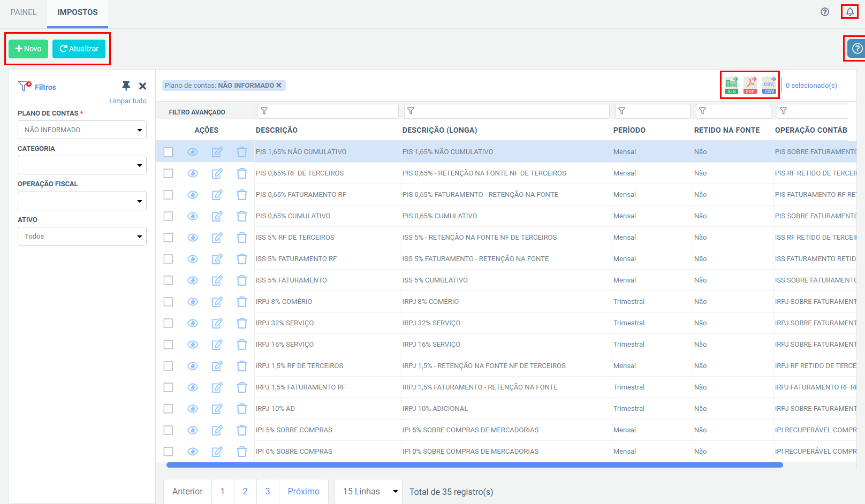Delete PIS 0,65% CUMULATIVO row
Image resolution: width=865 pixels, height=504 pixels.
[242, 216]
